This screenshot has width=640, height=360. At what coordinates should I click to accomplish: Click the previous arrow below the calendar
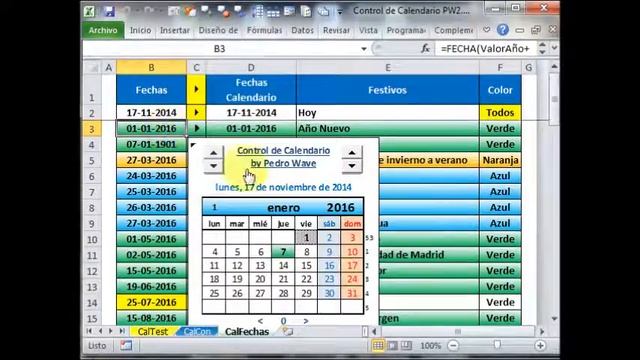pyautogui.click(x=260, y=321)
